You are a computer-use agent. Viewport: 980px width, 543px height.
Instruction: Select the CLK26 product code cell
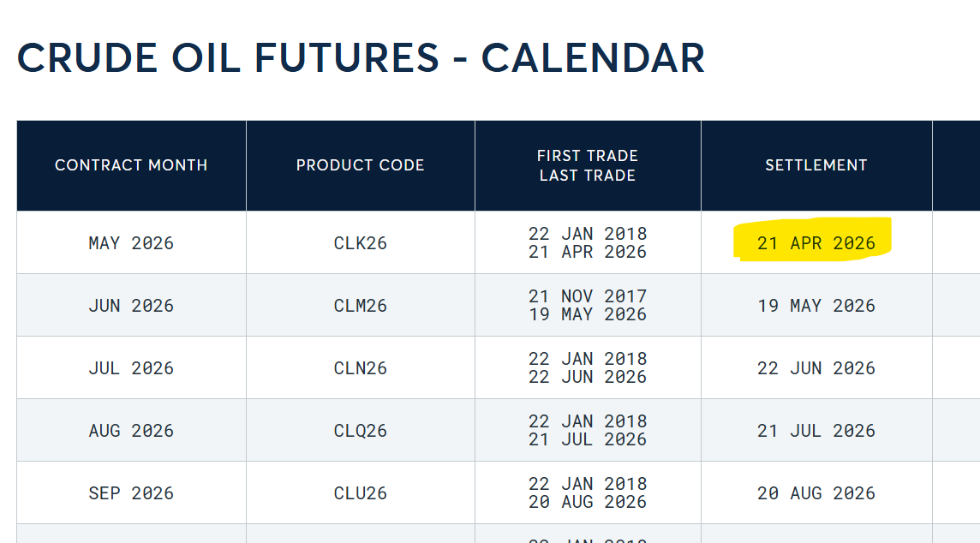(360, 243)
